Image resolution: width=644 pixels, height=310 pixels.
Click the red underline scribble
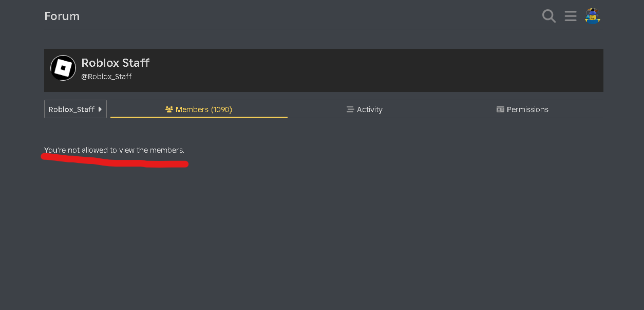pyautogui.click(x=115, y=162)
